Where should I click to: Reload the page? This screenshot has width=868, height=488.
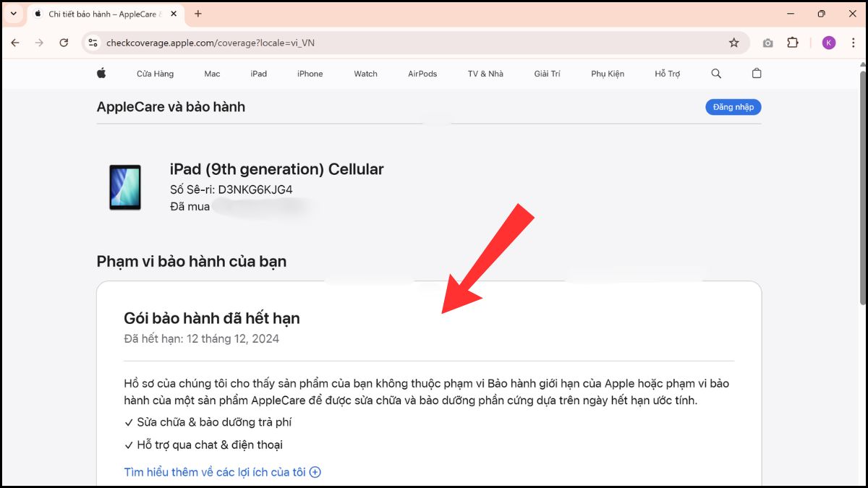click(64, 42)
